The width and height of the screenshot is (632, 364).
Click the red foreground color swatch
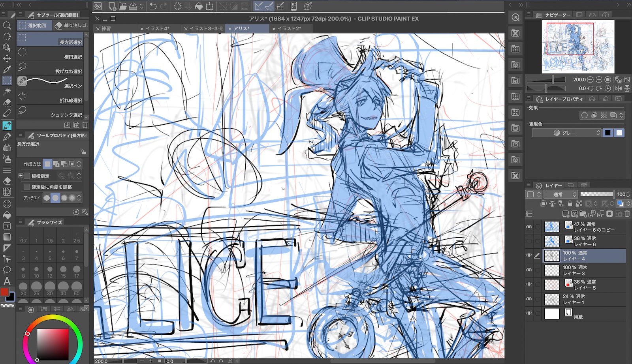4,292
